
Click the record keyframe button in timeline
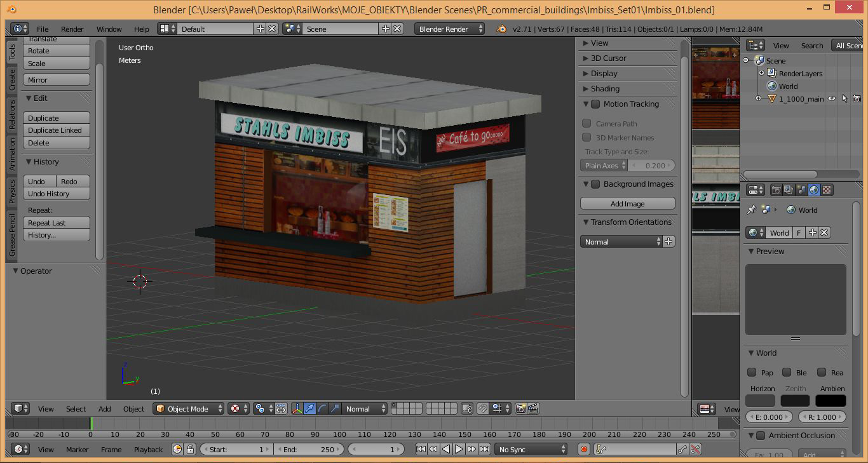(584, 449)
